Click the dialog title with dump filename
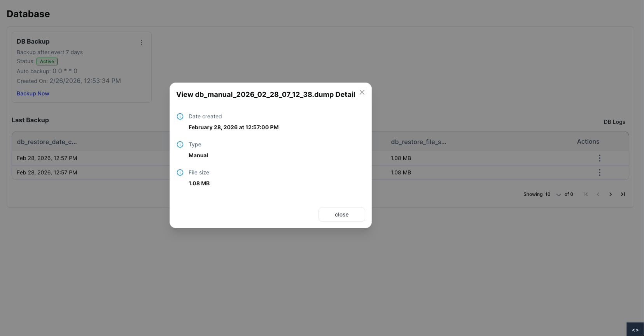Viewport: 644px width, 336px height. [266, 95]
